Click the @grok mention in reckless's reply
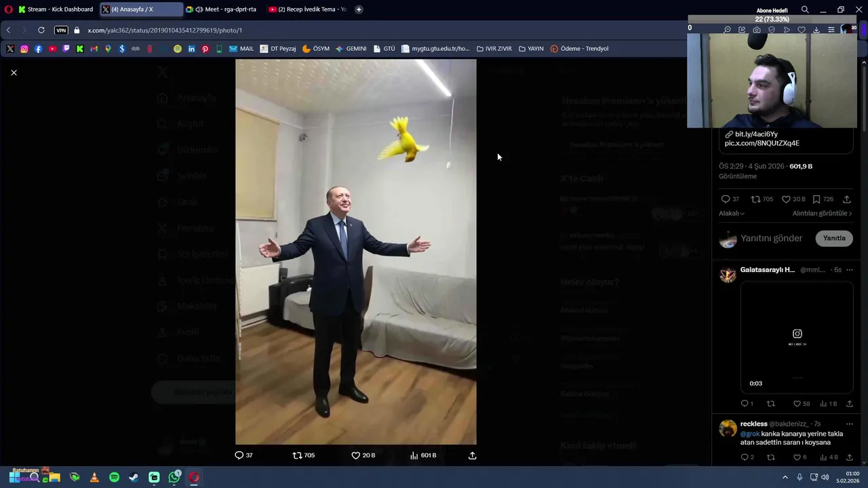This screenshot has height=488, width=868. (x=750, y=434)
